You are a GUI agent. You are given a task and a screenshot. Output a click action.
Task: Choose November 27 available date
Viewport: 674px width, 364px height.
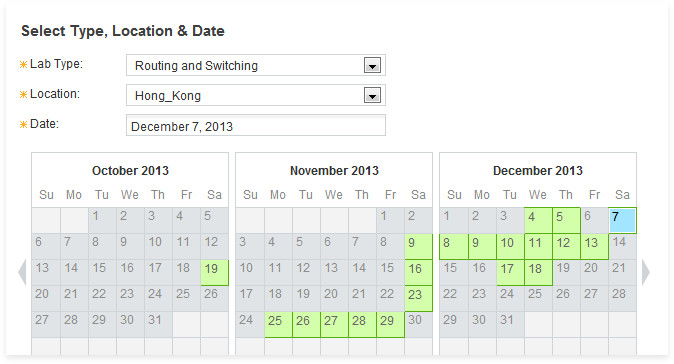click(x=334, y=324)
